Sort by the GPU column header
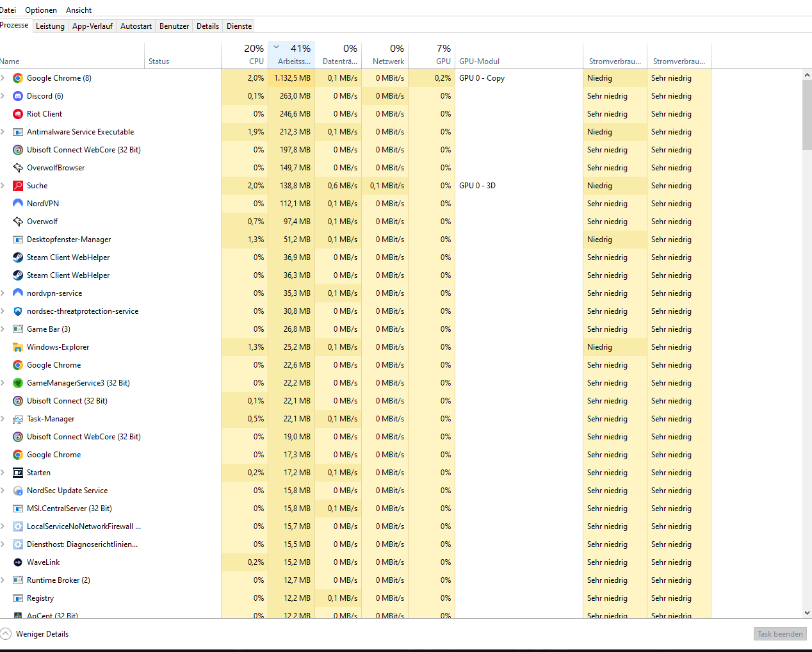 432,55
